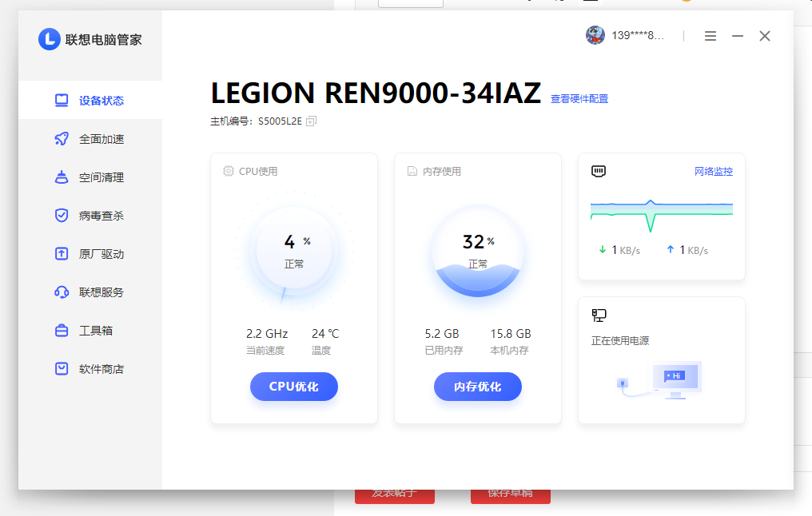Screen dimensions: 812x516
Task: Open 原厂驱动 in the sidebar
Action: (x=90, y=253)
